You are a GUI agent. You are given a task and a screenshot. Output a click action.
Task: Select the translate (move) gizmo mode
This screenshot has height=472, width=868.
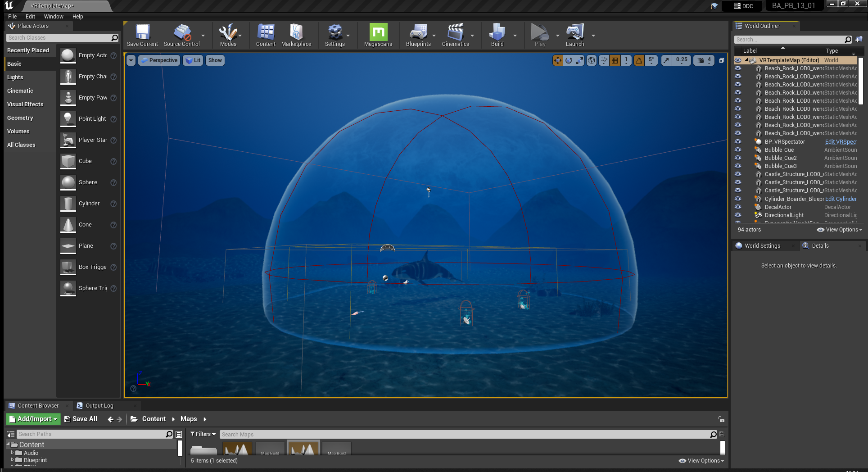pyautogui.click(x=558, y=60)
